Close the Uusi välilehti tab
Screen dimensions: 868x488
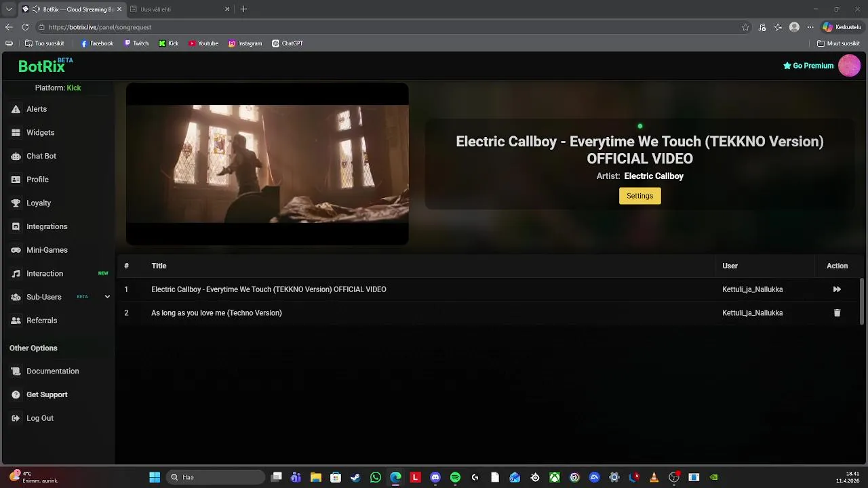tap(227, 9)
